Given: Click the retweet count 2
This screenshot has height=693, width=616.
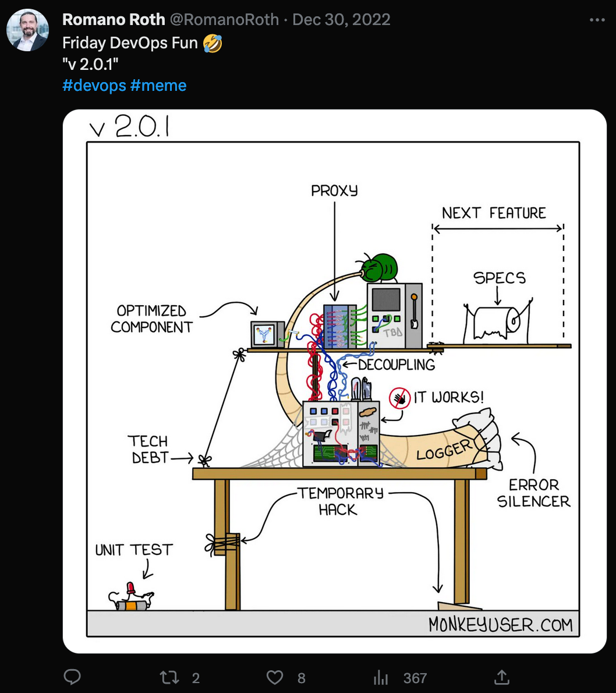Looking at the screenshot, I should coord(196,678).
